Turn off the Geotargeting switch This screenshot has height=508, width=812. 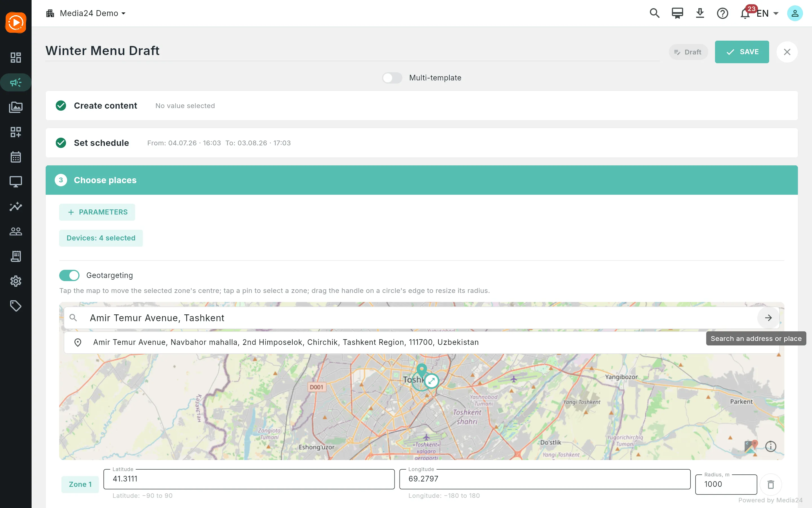(x=69, y=275)
